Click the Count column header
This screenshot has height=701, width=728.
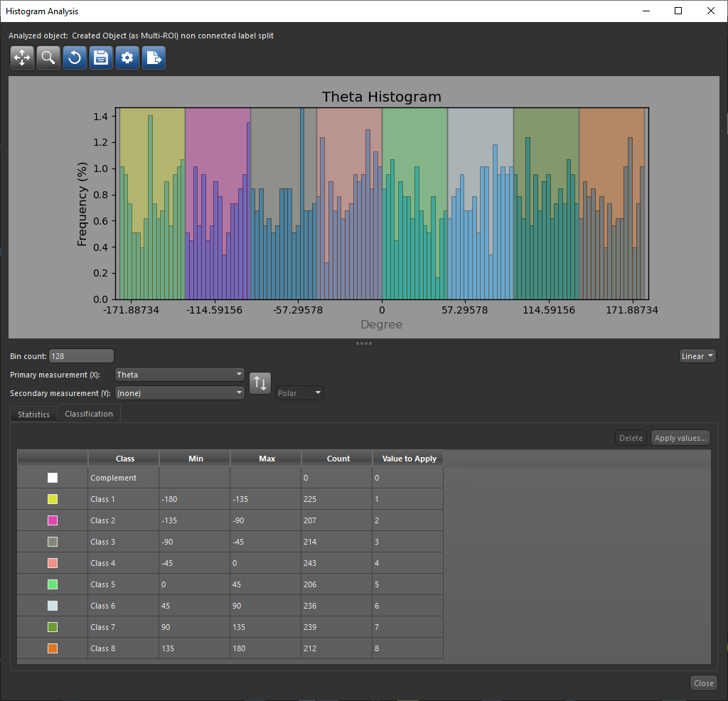338,459
